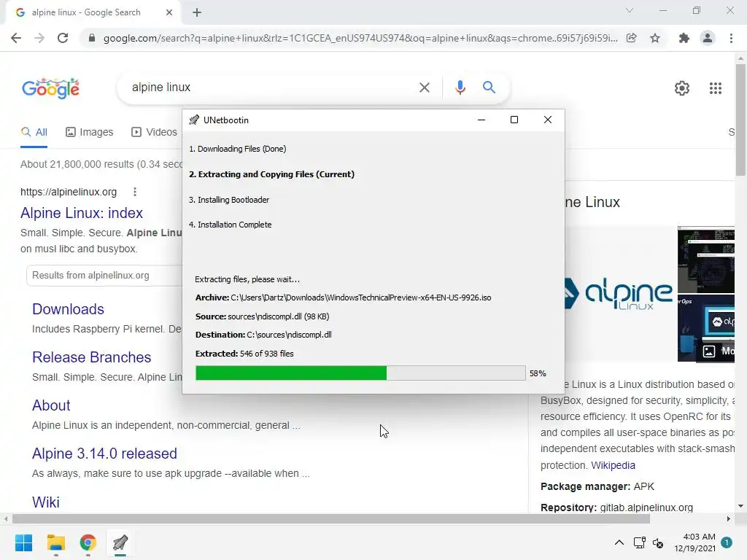Viewport: 747px width, 560px height.
Task: Maximize the UNetbootin window
Action: click(x=514, y=120)
